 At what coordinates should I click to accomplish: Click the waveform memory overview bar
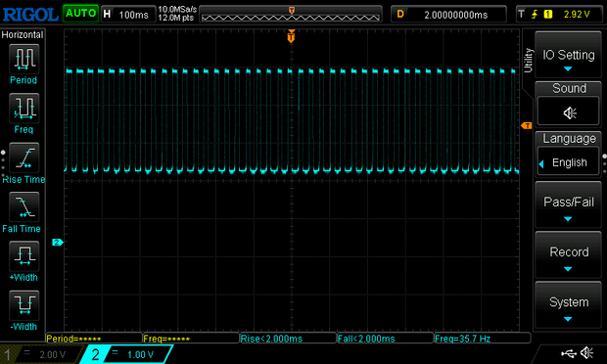pos(291,15)
